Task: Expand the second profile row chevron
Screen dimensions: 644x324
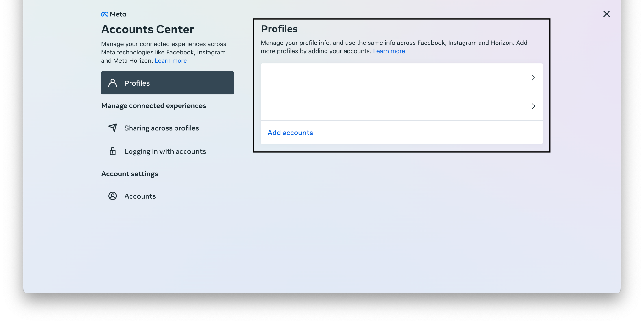Action: click(533, 106)
